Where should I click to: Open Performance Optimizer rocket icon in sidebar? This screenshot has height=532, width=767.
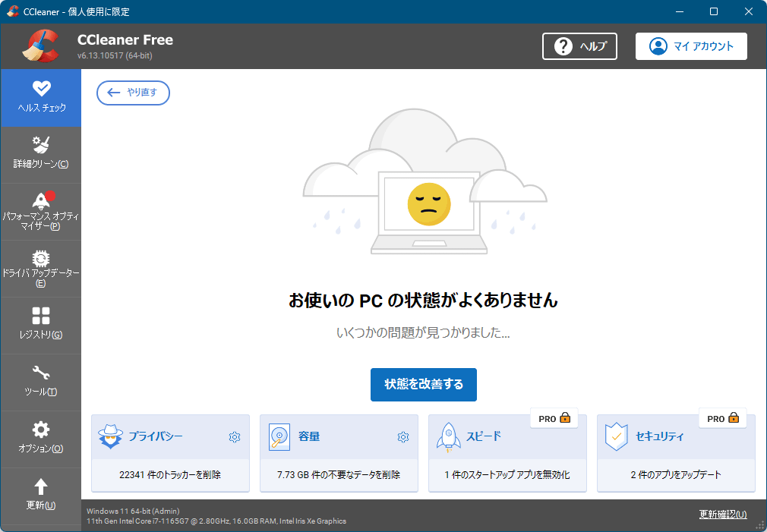click(41, 200)
